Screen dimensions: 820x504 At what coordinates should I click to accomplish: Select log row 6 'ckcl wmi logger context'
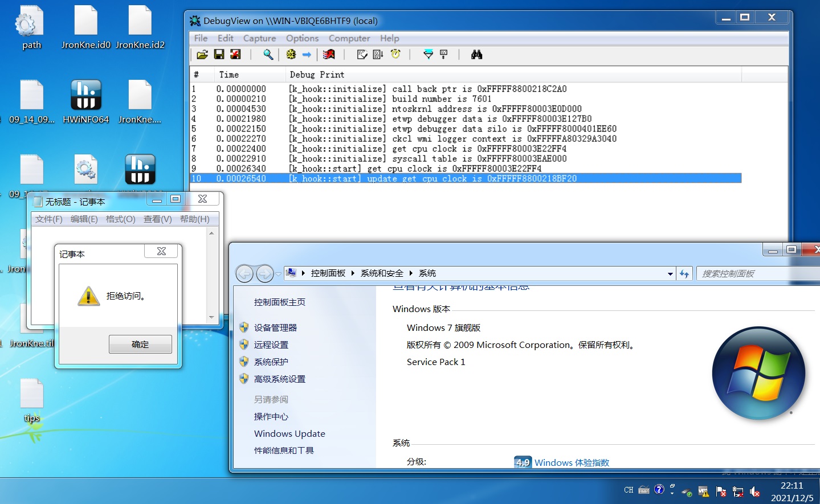tap(466, 139)
